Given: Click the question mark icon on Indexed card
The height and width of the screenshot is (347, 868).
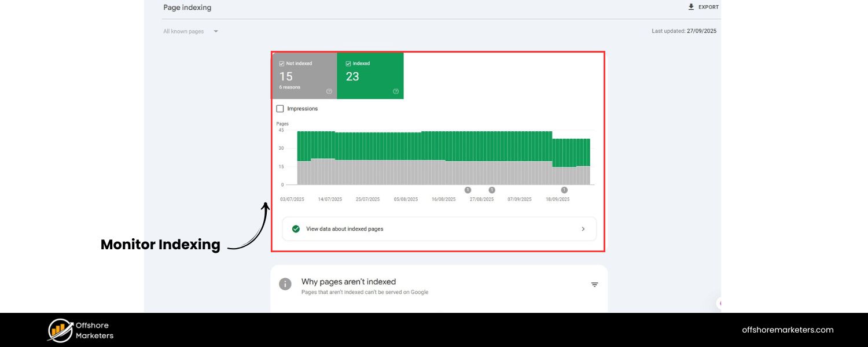Looking at the screenshot, I should point(396,91).
